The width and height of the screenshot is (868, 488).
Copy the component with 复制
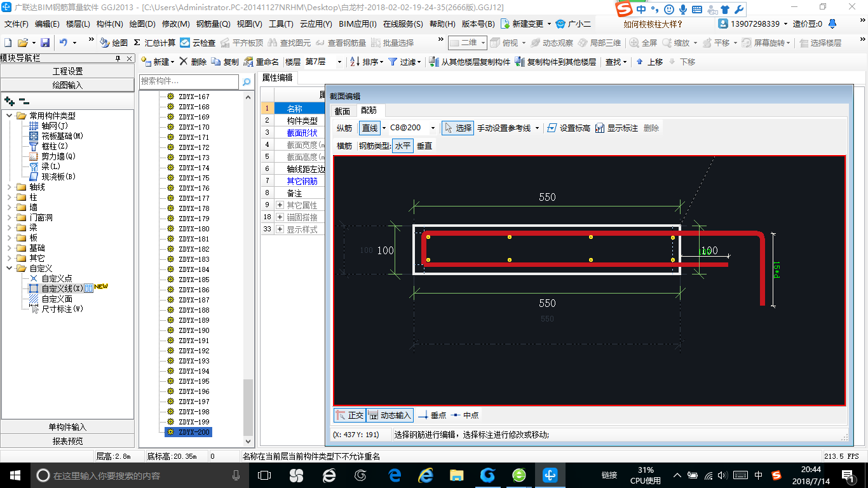click(x=225, y=62)
